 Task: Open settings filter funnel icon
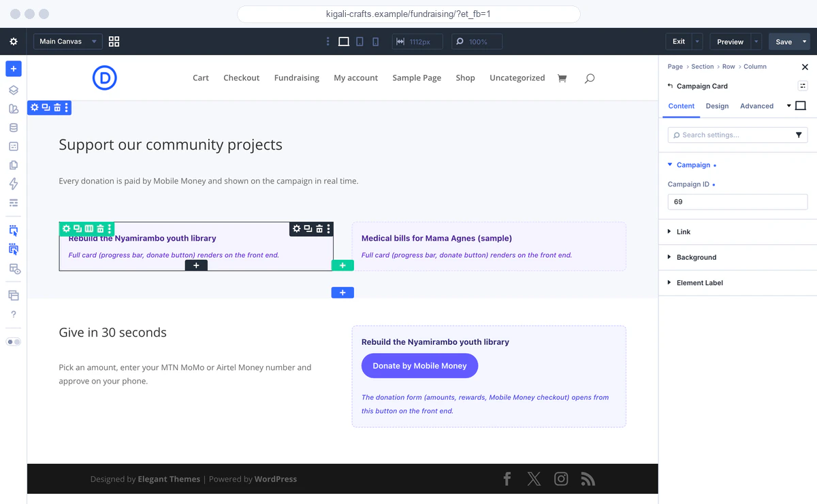[799, 135]
